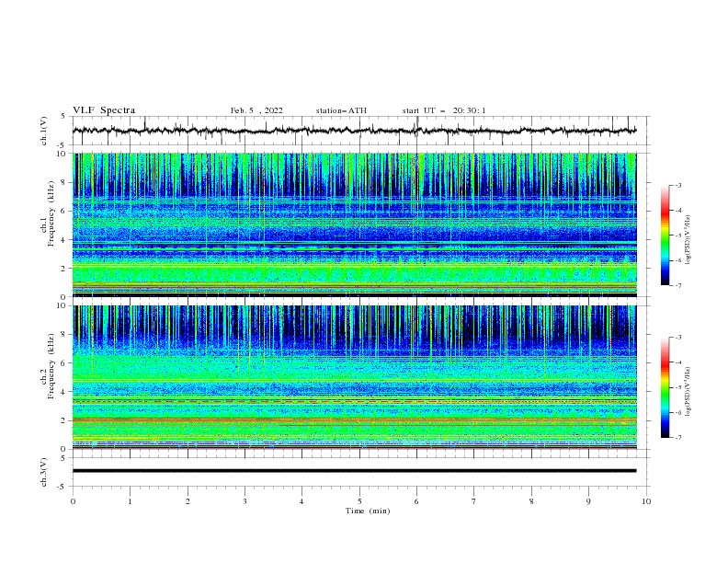Click the "-3" tick on ch.1 colorbar
Screen dimensions: 728x563
[677, 185]
